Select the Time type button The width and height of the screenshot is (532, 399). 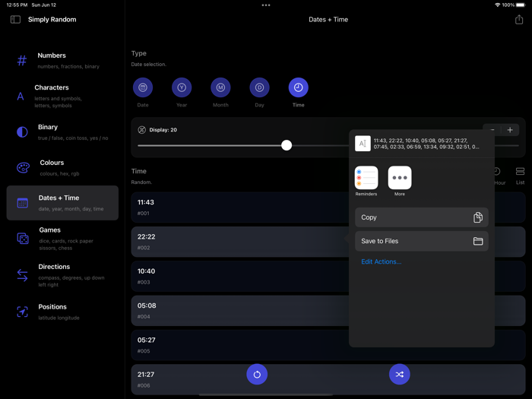[298, 87]
